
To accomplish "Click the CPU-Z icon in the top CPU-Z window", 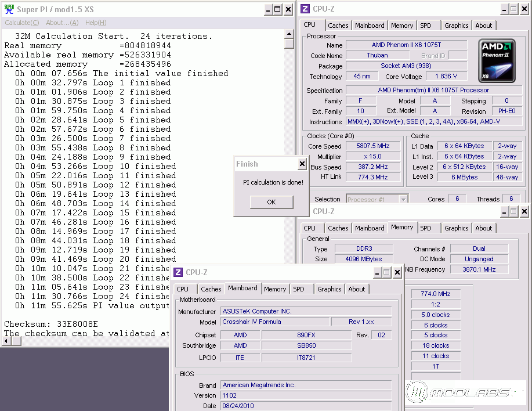I will point(305,9).
